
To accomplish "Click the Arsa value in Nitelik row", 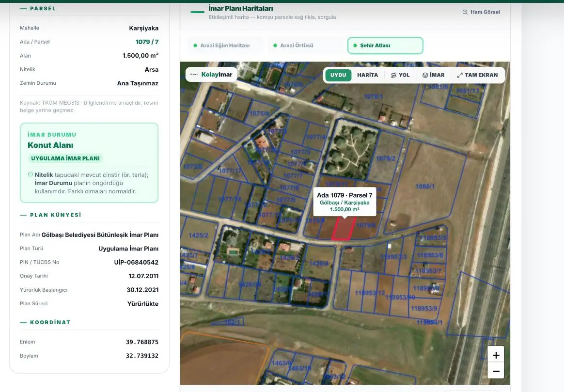I will tap(152, 69).
